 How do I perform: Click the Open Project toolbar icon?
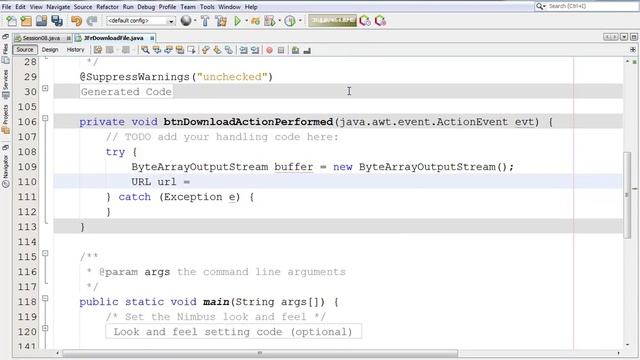click(41, 21)
